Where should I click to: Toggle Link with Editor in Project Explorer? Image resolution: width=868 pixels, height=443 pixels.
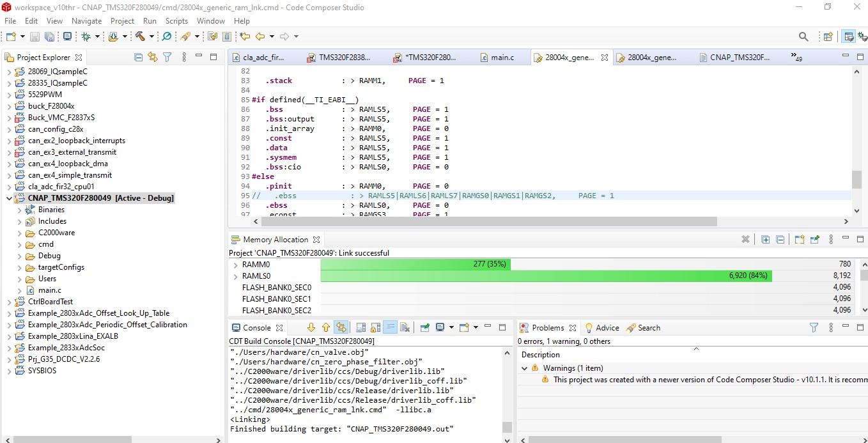152,58
